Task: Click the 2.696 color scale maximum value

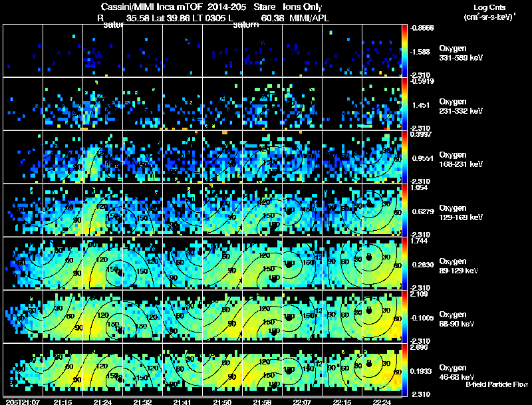Action: point(419,347)
